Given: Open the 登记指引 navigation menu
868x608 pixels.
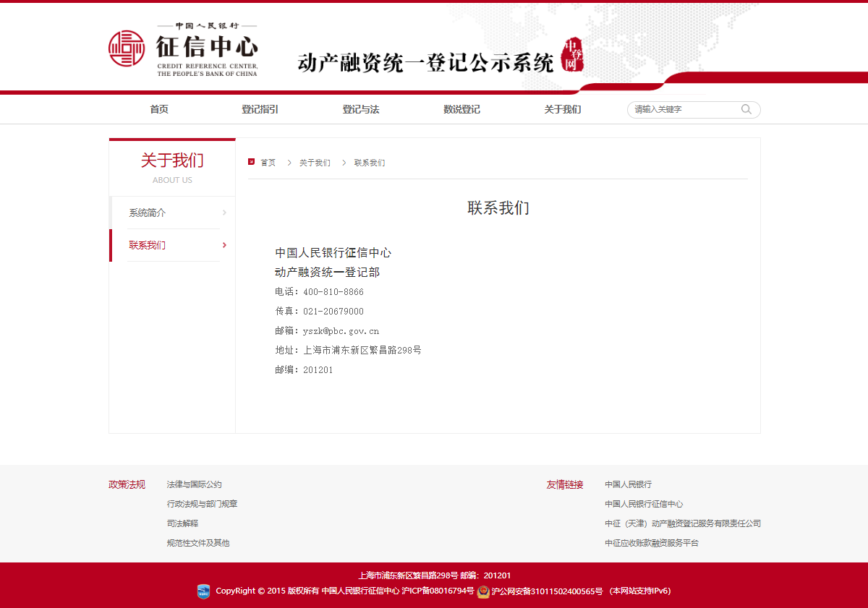Looking at the screenshot, I should coord(260,109).
